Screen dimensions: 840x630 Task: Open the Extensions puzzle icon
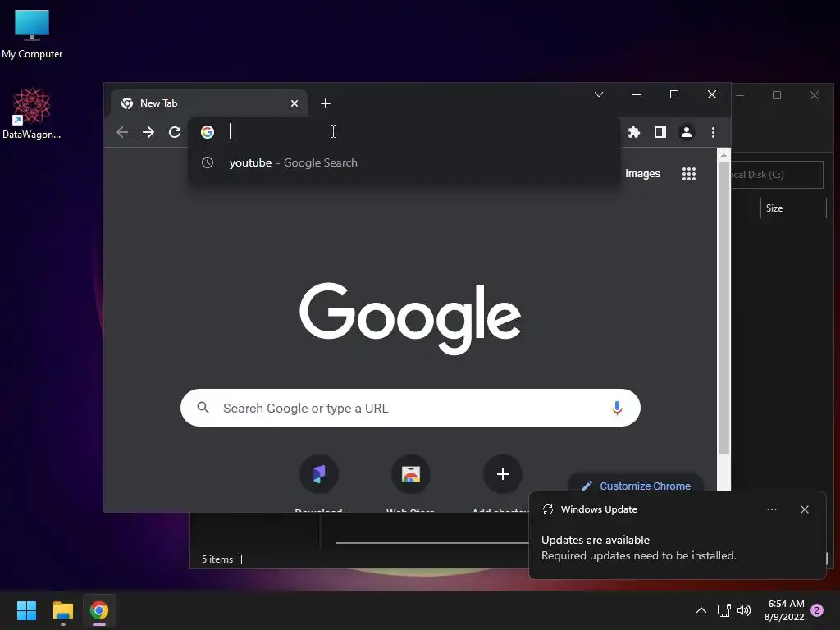(x=634, y=132)
